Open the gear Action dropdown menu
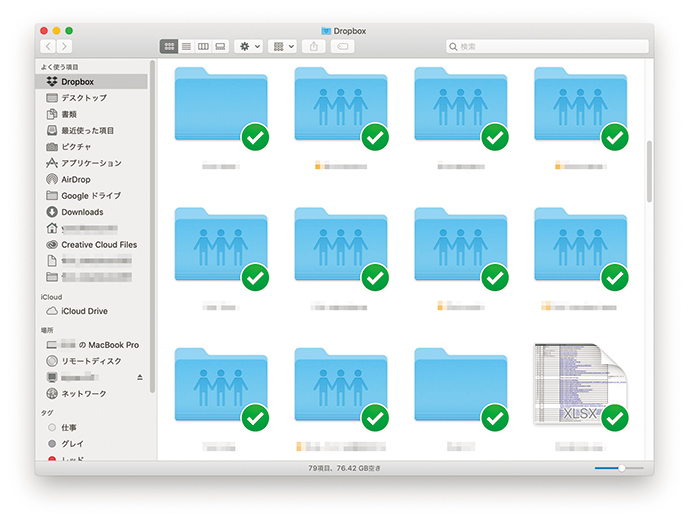The height and width of the screenshot is (522, 689). click(x=248, y=46)
